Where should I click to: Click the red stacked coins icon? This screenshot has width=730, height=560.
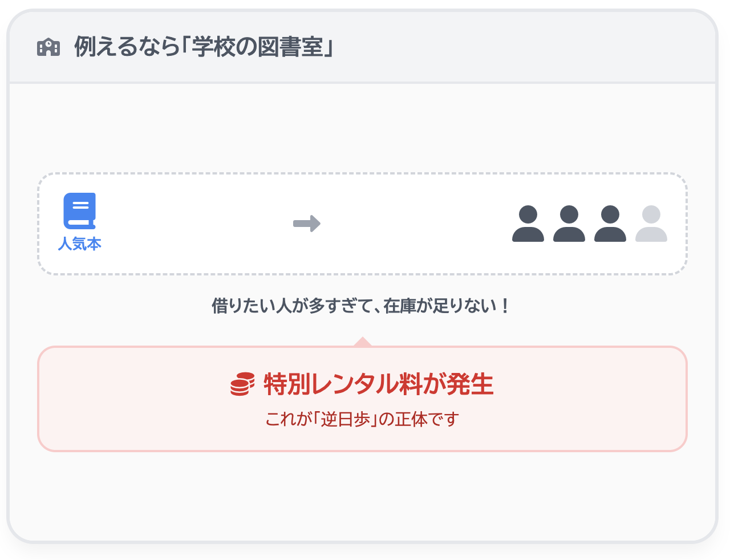pos(242,384)
